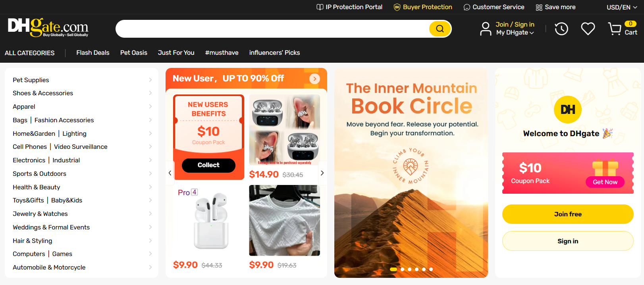Open the white t-shirt product thumbnail
The height and width of the screenshot is (285, 644).
click(284, 220)
